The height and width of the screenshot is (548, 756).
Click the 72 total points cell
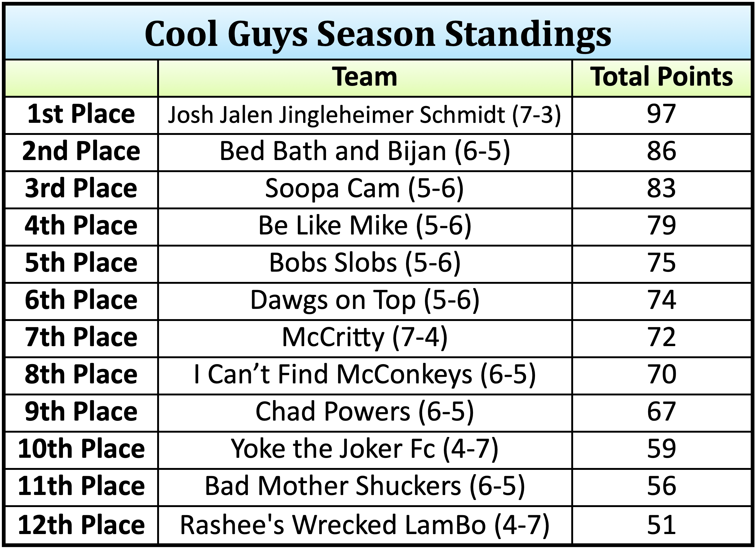(x=661, y=338)
